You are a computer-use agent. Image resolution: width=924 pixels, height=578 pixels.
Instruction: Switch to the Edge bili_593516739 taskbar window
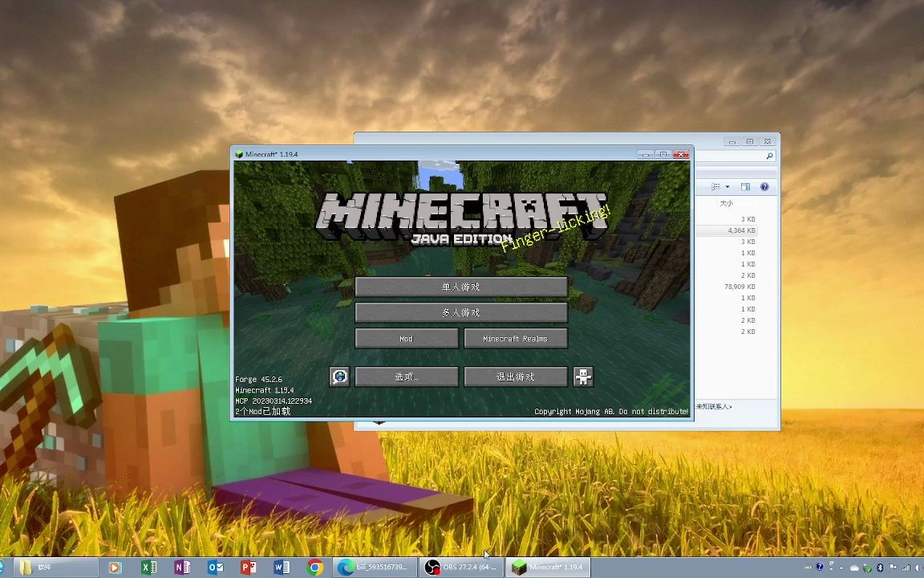tap(375, 568)
